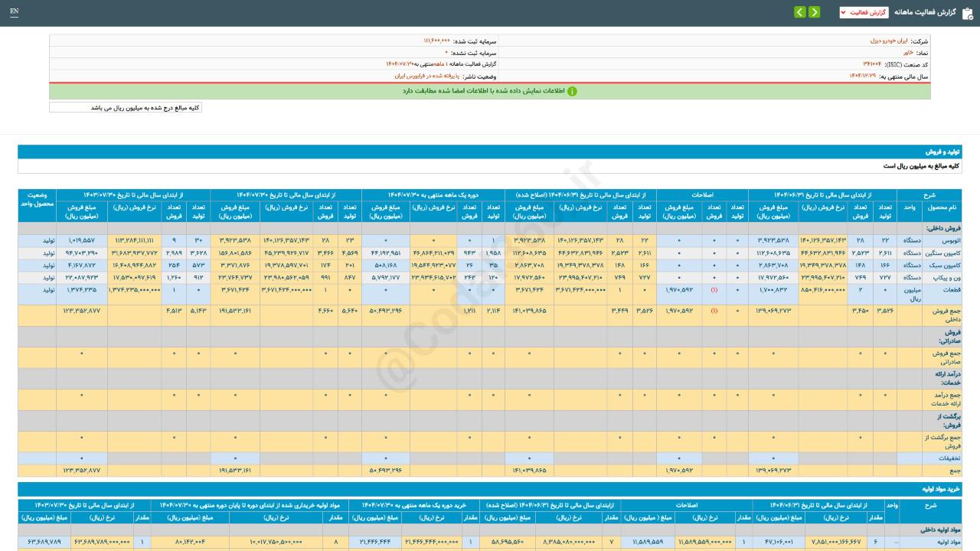Click the وضعیت محصول واحد column header
This screenshot has width=980, height=551.
point(37,201)
